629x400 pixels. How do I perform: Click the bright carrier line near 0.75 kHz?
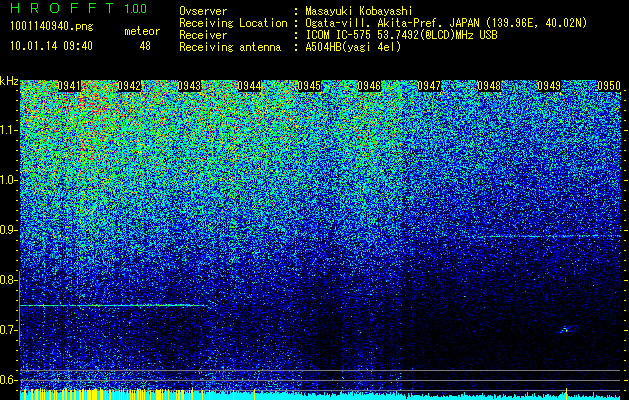[114, 306]
